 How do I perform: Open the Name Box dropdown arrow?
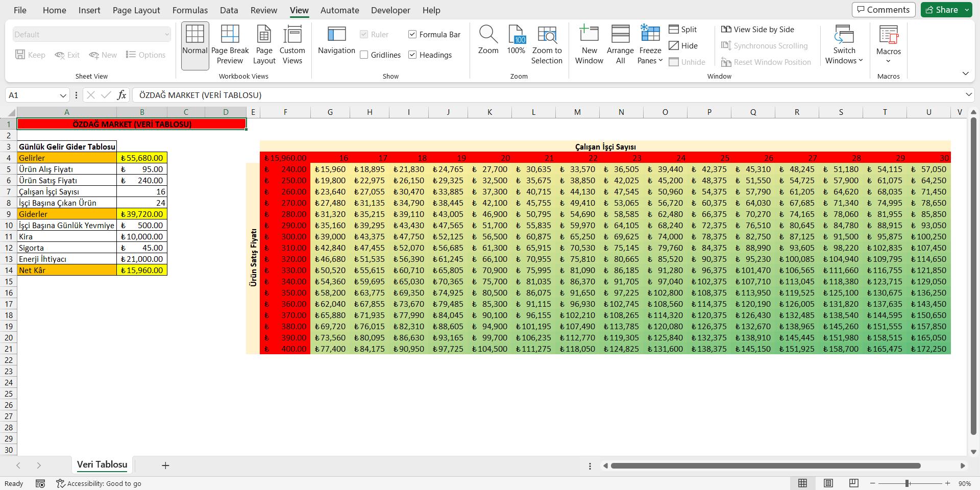click(x=63, y=95)
